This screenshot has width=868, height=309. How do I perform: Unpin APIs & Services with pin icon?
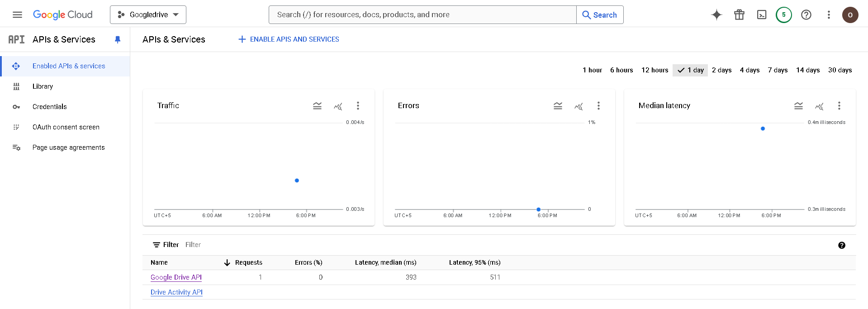[118, 39]
